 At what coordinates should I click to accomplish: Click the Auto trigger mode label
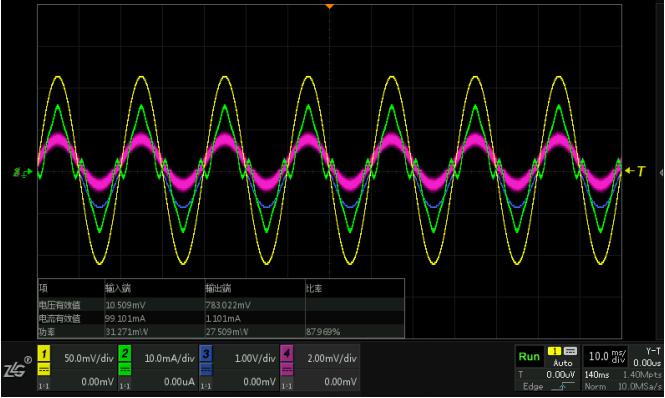562,363
